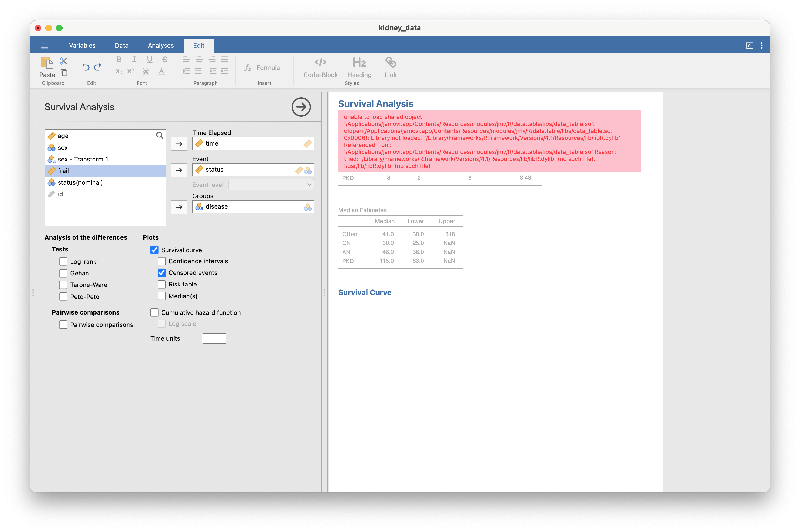Image resolution: width=800 pixels, height=532 pixels.
Task: Insert a Code-Block
Action: (320, 67)
